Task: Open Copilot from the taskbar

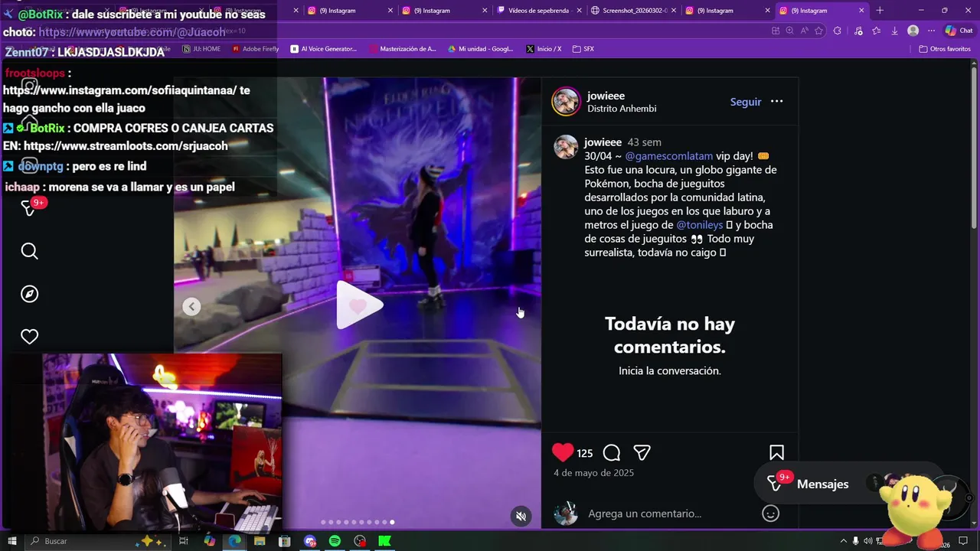Action: 210,541
